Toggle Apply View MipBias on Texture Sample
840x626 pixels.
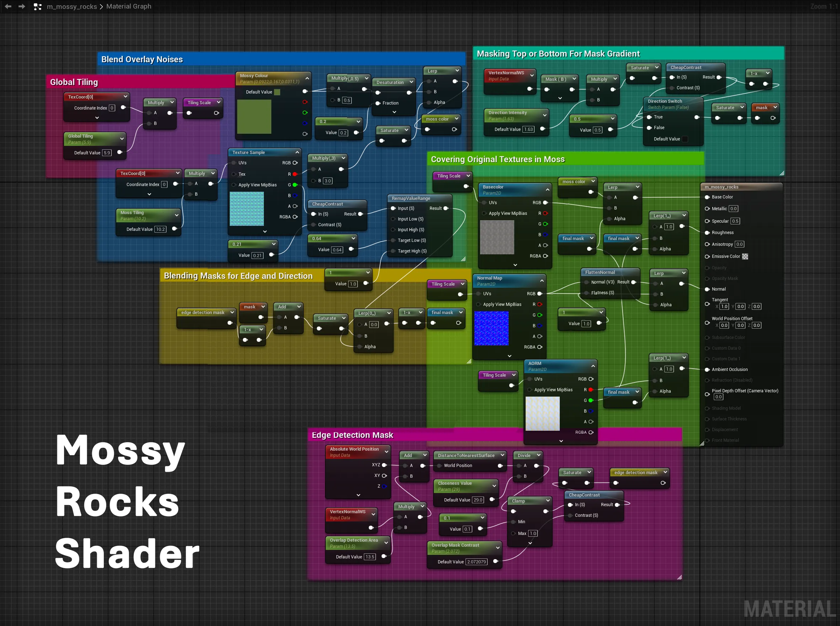(x=234, y=185)
